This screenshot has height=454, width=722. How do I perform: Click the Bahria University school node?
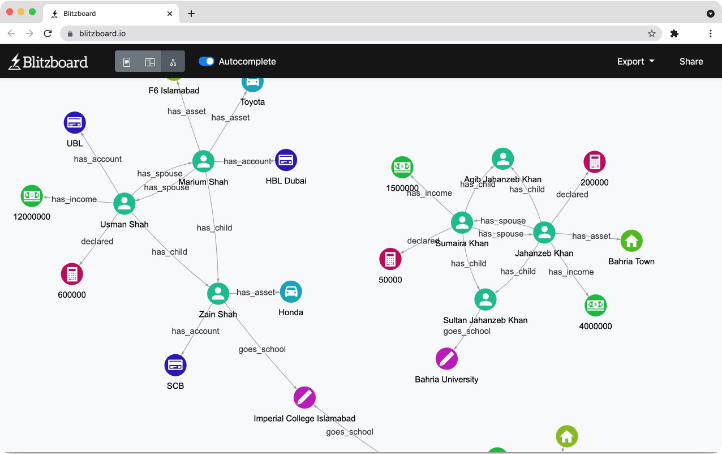pos(447,359)
